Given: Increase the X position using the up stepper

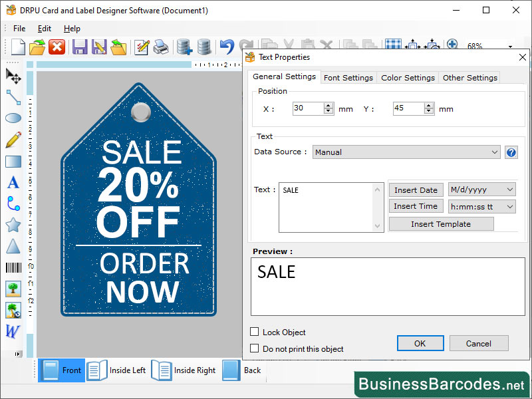Looking at the screenshot, I should 329,105.
